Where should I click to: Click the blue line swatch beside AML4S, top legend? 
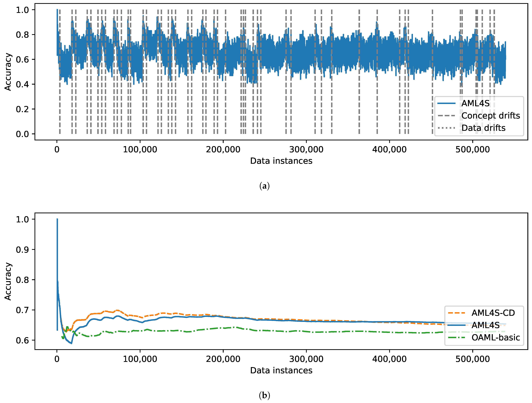click(446, 103)
